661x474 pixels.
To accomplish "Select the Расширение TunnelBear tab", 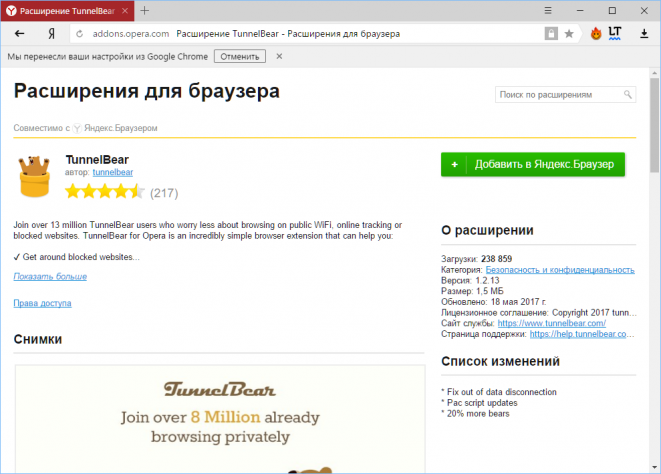I will point(67,11).
